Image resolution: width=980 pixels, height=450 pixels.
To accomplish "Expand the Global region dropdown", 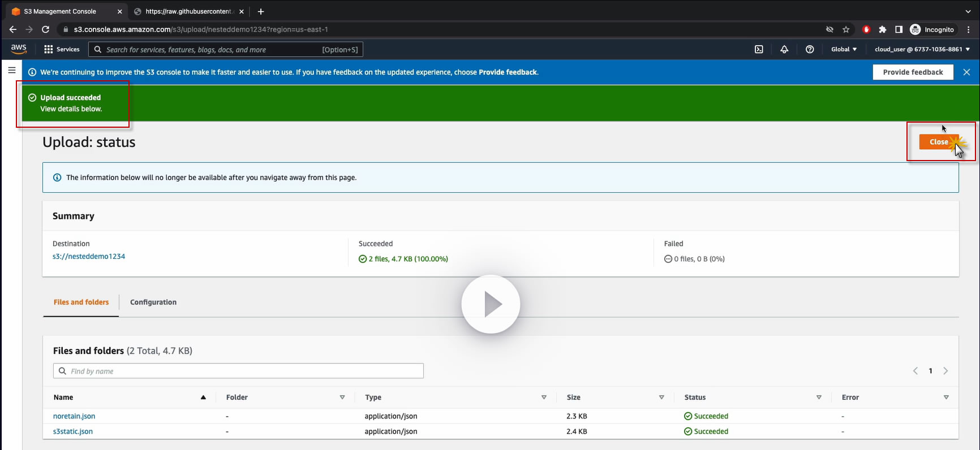I will click(x=844, y=49).
